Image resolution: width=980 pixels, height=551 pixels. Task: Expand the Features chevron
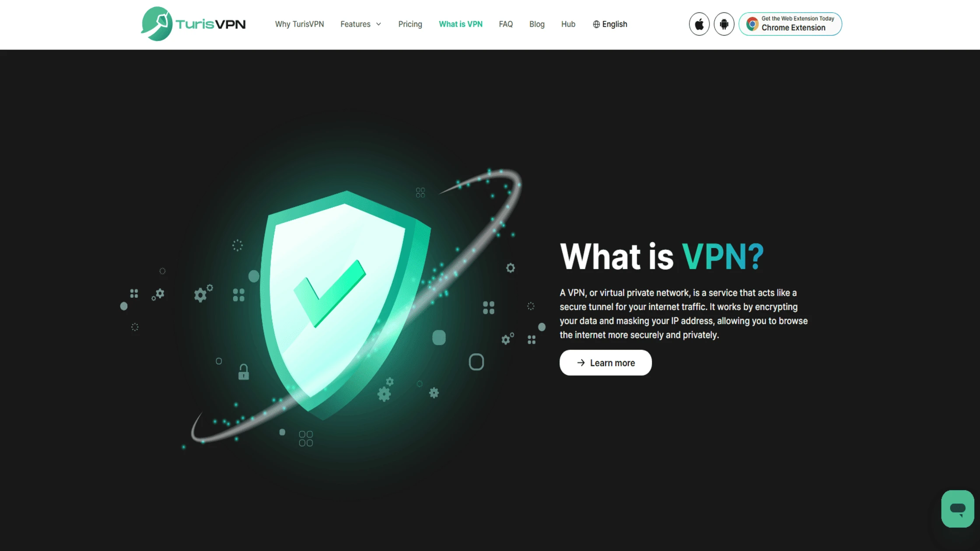378,24
